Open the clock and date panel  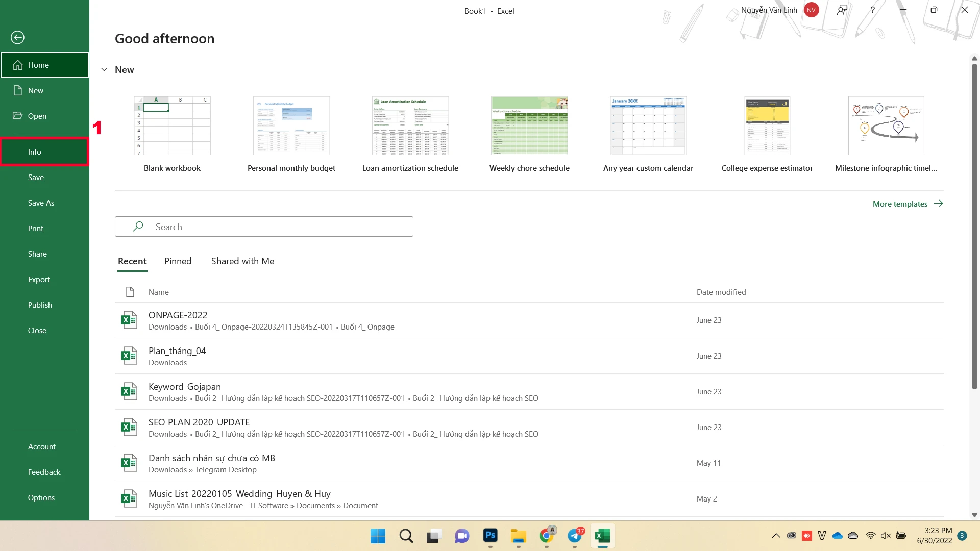(x=934, y=536)
